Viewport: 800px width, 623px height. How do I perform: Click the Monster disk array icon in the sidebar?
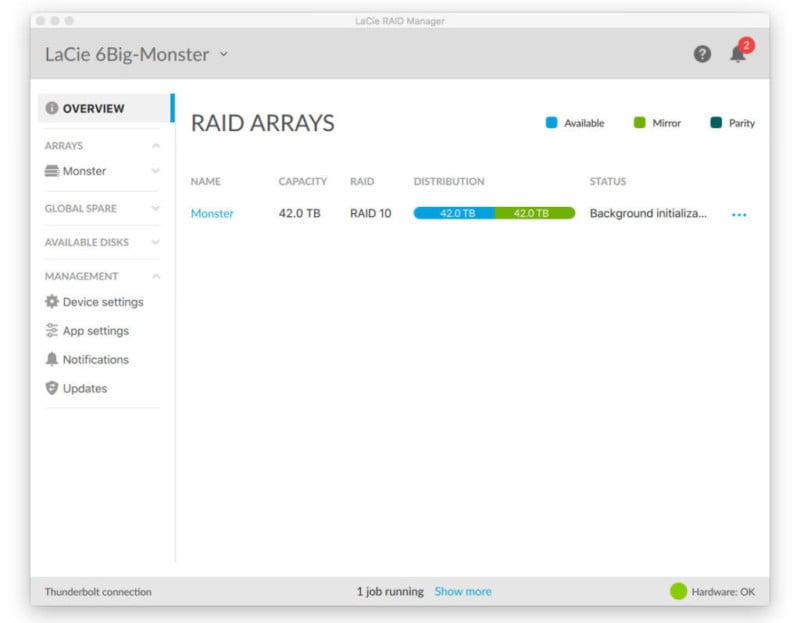click(52, 171)
